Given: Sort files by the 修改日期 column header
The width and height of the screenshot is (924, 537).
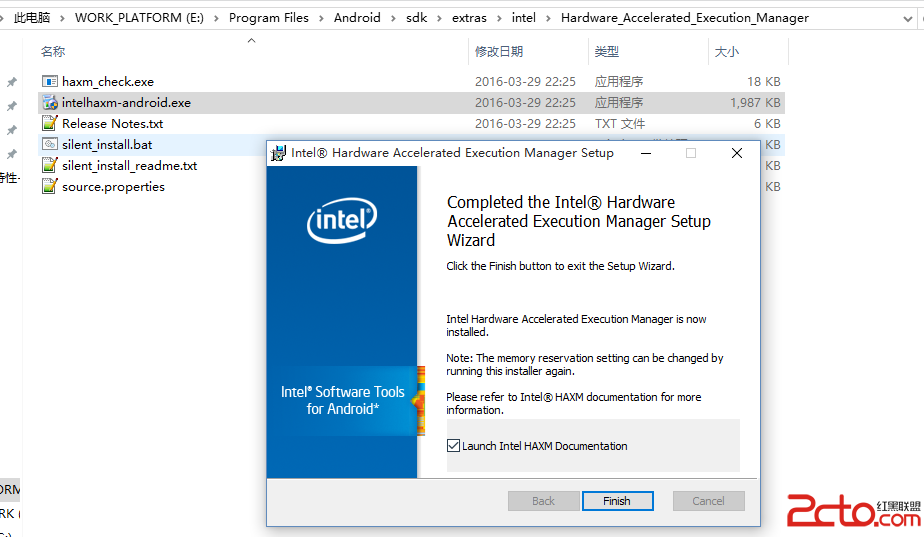Looking at the screenshot, I should pos(499,51).
